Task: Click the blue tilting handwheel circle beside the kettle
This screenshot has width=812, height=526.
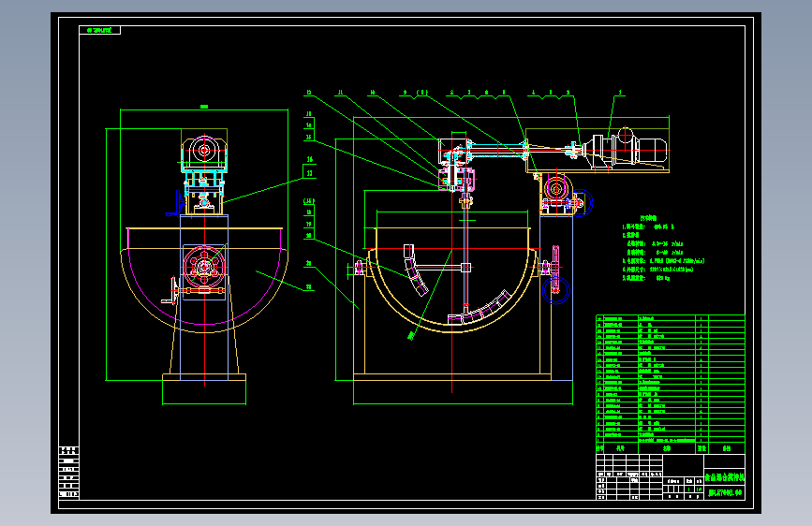Action: tap(555, 290)
